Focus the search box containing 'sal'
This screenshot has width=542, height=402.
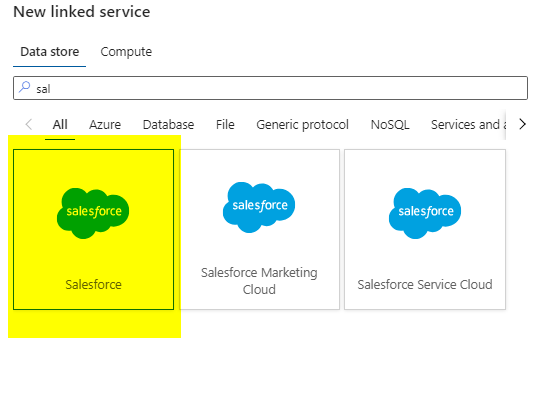coord(270,88)
